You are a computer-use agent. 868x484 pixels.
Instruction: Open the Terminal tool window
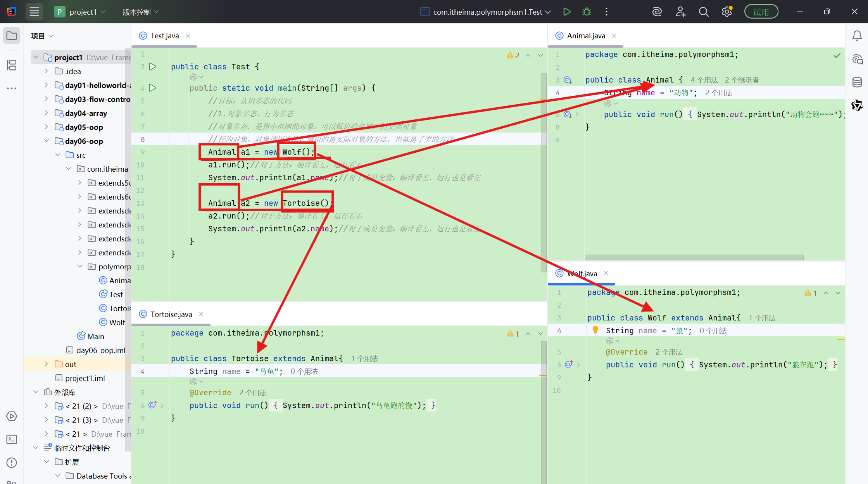tap(12, 439)
